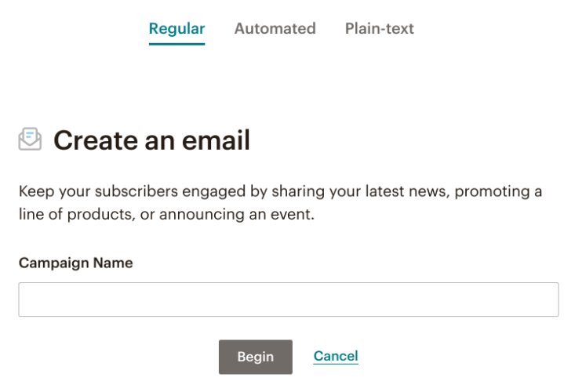Viewport: 575px width, 392px height.
Task: Click the Create an email heading
Action: pos(151,140)
